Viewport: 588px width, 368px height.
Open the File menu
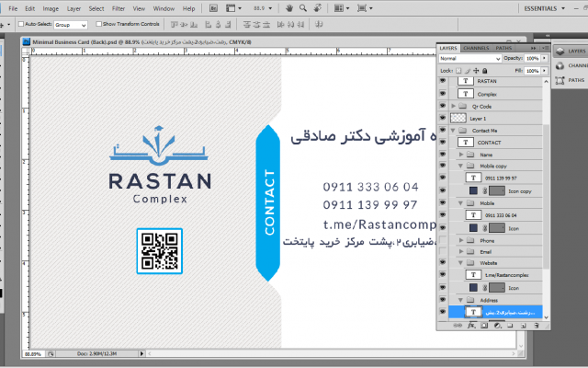13,8
